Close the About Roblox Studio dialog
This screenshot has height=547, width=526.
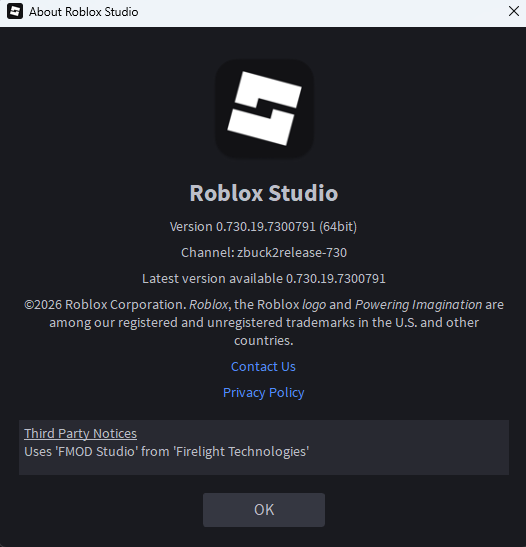tap(513, 11)
